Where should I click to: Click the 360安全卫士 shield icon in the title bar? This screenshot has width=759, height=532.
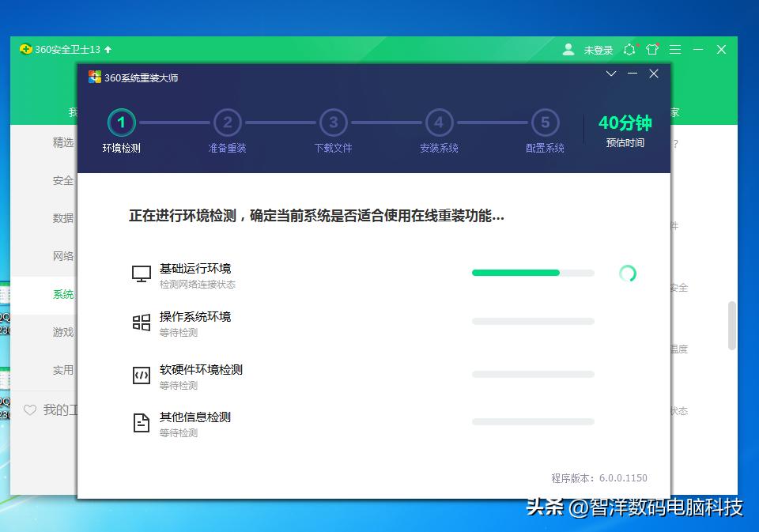(x=25, y=49)
